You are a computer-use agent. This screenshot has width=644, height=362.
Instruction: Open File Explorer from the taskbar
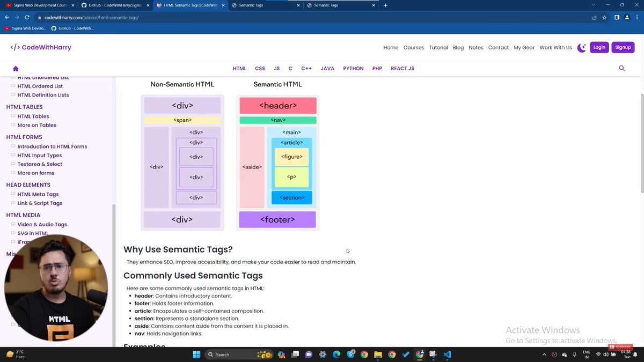point(378,354)
